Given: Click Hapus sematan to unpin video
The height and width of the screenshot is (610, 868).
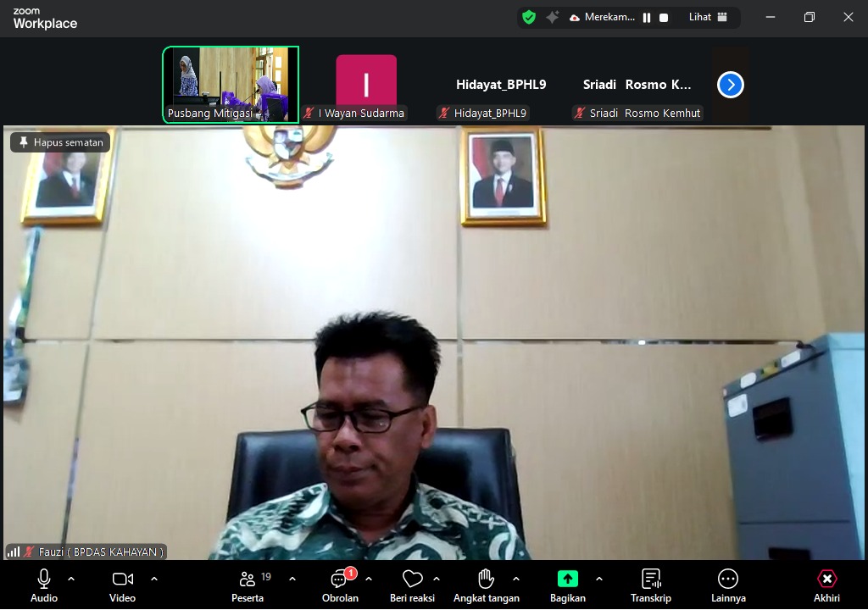Looking at the screenshot, I should coord(60,142).
